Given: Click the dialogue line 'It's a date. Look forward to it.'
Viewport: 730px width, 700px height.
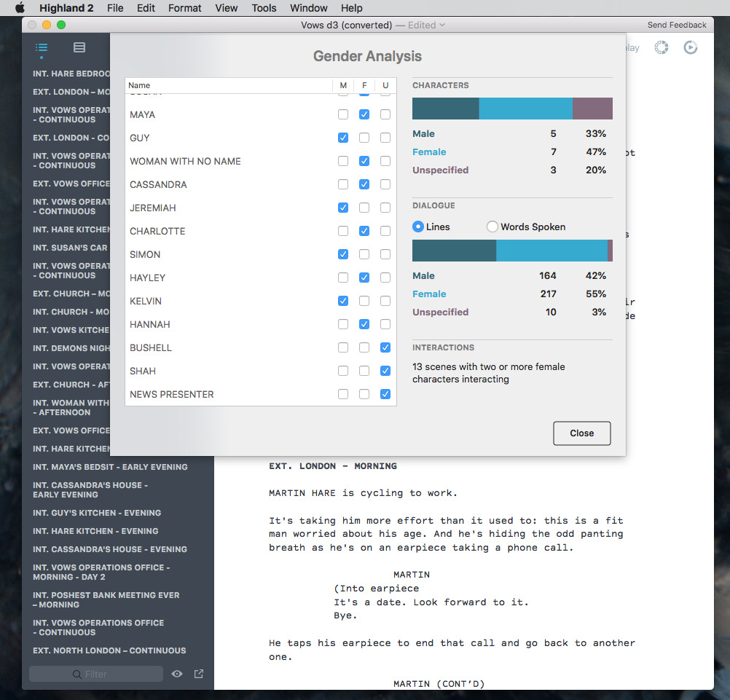Looking at the screenshot, I should [x=431, y=602].
